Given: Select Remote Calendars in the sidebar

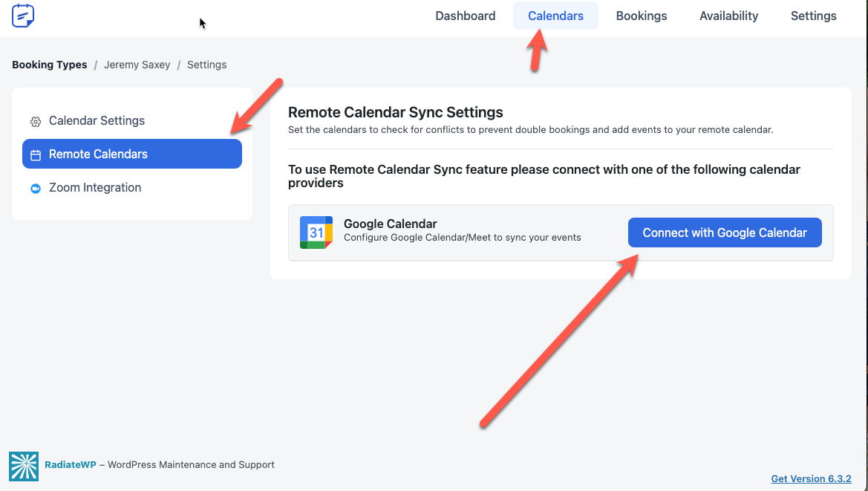Looking at the screenshot, I should point(131,154).
